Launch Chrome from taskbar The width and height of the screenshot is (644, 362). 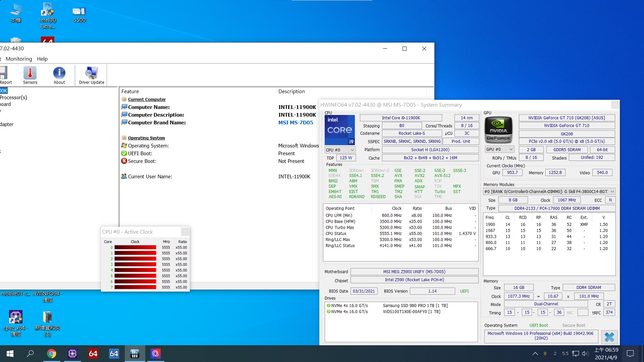point(51,354)
